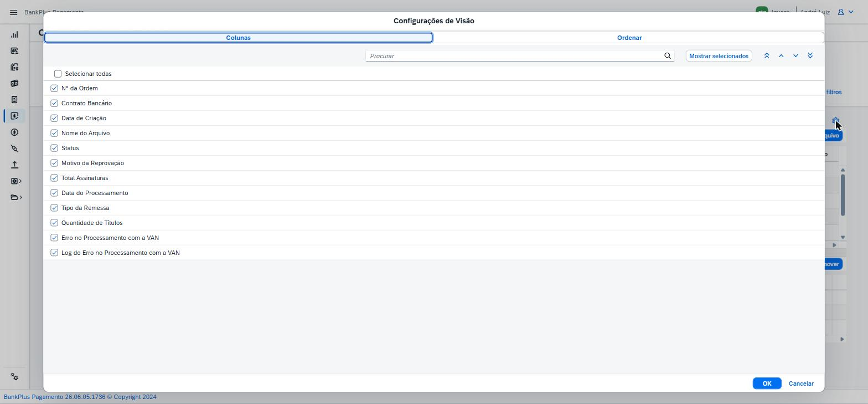Uncheck the Contrato Bancário column
This screenshot has width=868, height=404.
click(54, 103)
